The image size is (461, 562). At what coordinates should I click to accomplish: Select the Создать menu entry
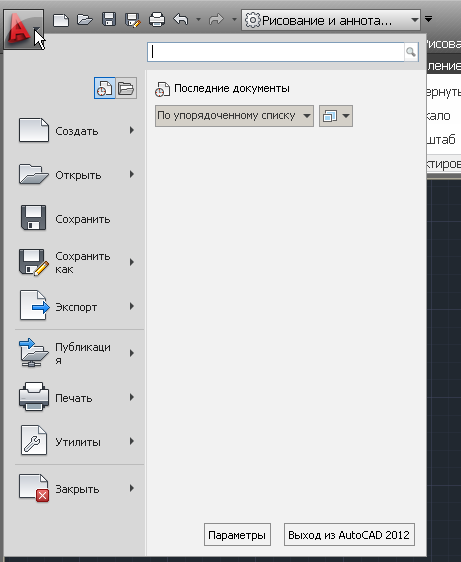[77, 131]
